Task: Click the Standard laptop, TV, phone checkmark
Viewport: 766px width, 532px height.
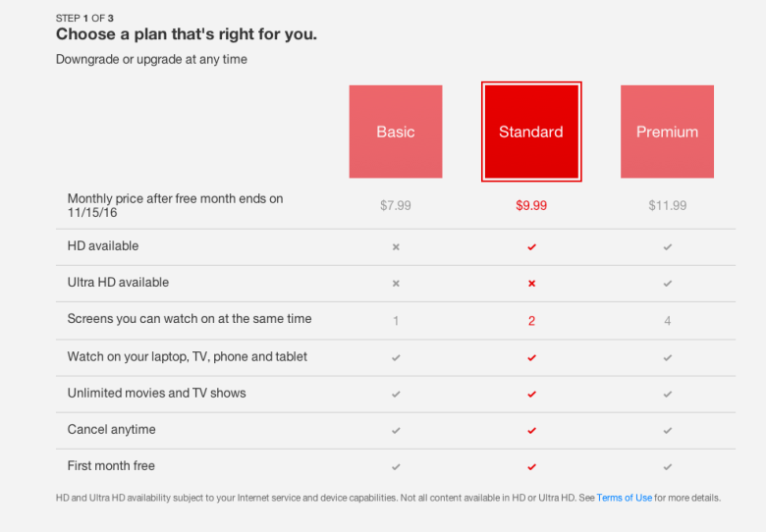Action: tap(531, 358)
